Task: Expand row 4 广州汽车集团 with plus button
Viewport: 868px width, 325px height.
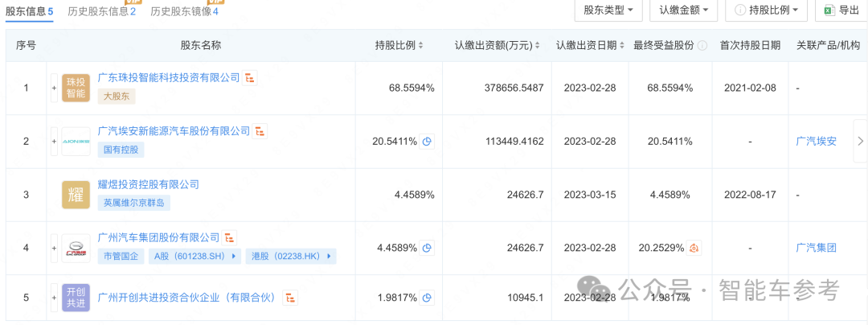Action: [55, 248]
